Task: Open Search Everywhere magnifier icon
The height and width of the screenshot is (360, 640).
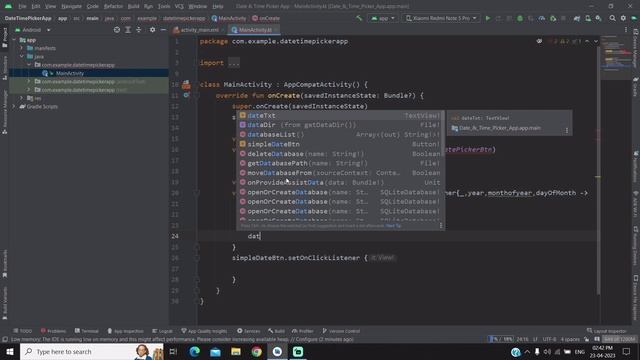Action: pyautogui.click(x=612, y=18)
